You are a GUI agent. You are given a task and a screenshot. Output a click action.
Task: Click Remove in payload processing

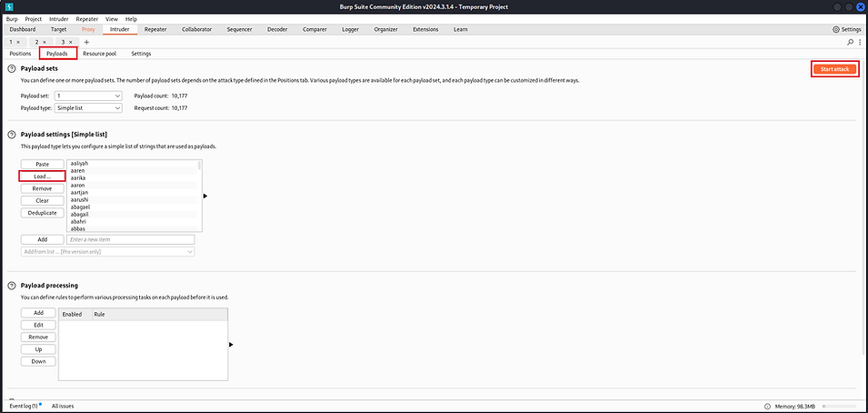pos(39,337)
